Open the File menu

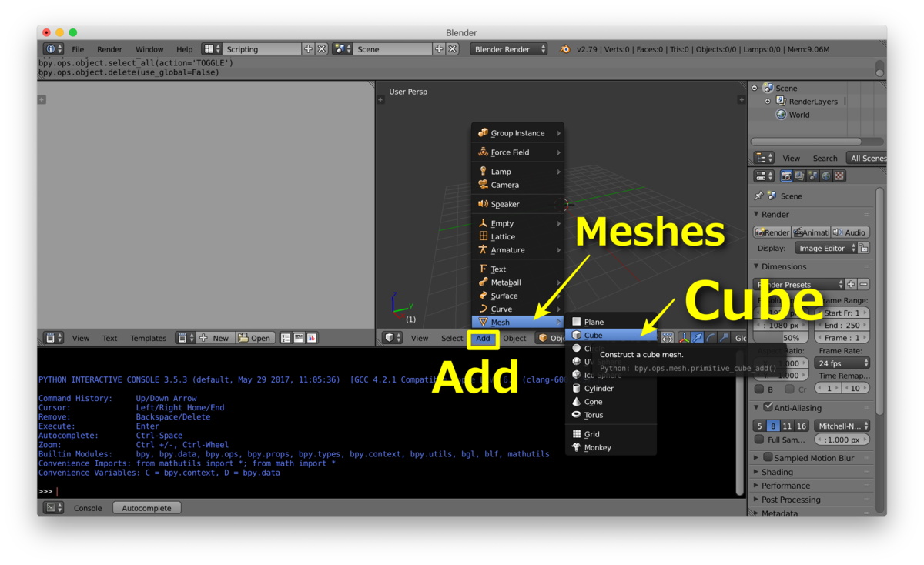tap(78, 49)
